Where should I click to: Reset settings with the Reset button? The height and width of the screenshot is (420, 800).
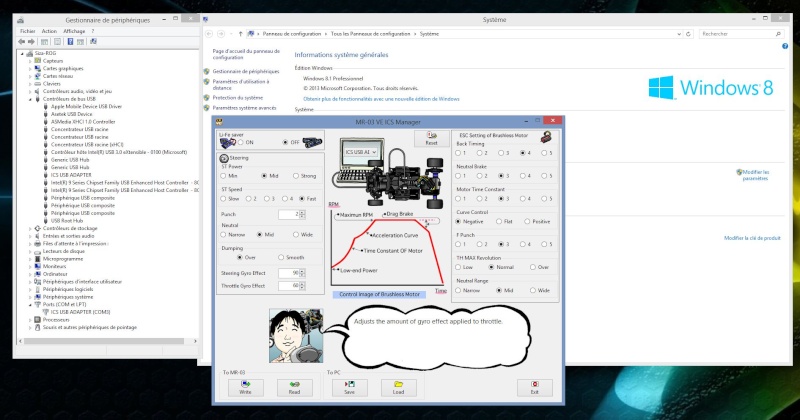click(432, 139)
